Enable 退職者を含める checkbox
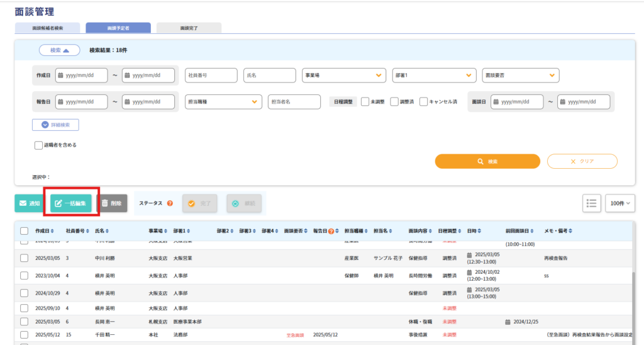Viewport: 644px width, 345px height. click(x=38, y=145)
